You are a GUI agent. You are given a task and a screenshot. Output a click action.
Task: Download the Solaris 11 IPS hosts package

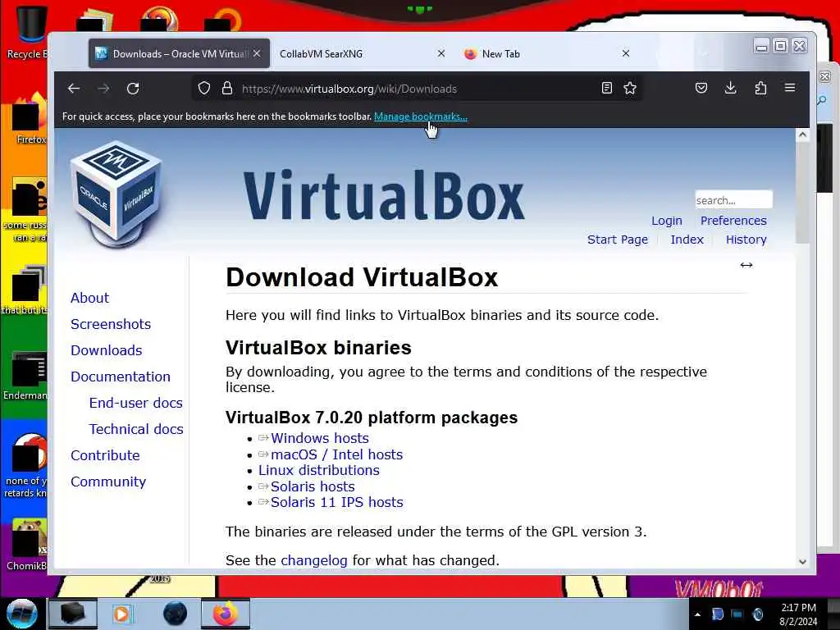[337, 503]
